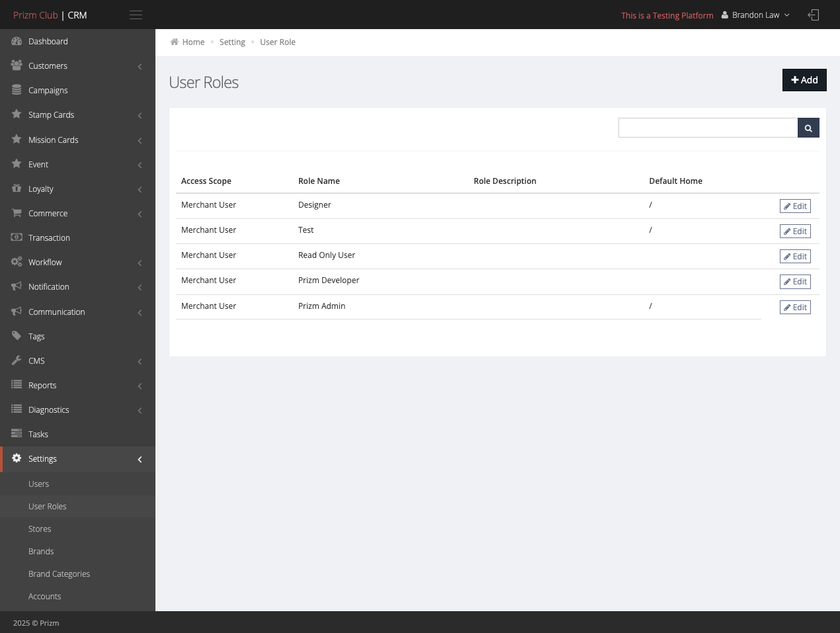Image resolution: width=840 pixels, height=633 pixels.
Task: Expand the Diagnostics menu chevron
Action: 140,410
